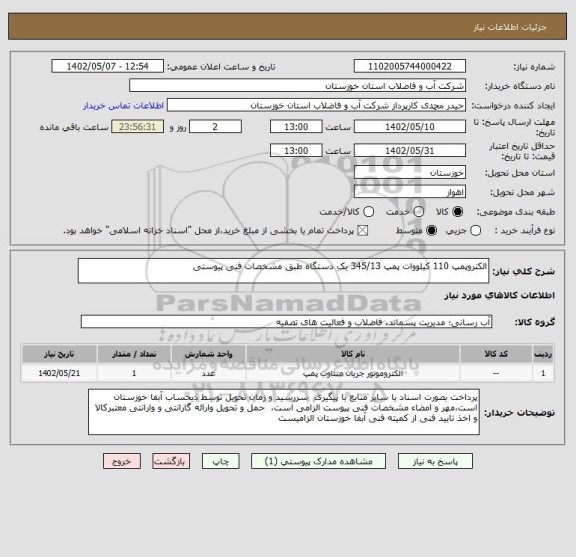Image resolution: width=576 pixels, height=557 pixels.
Task: Click the price validity date 1402/05/31 field
Action: (410, 151)
